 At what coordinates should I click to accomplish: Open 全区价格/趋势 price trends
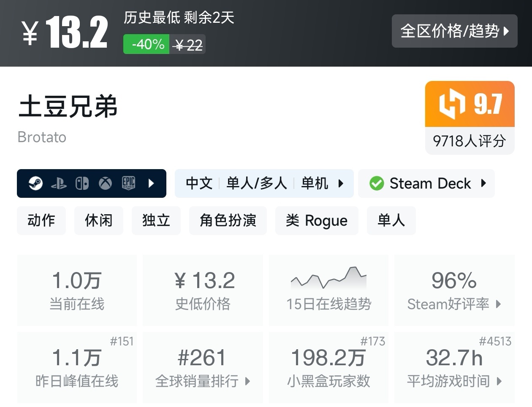[x=454, y=31]
